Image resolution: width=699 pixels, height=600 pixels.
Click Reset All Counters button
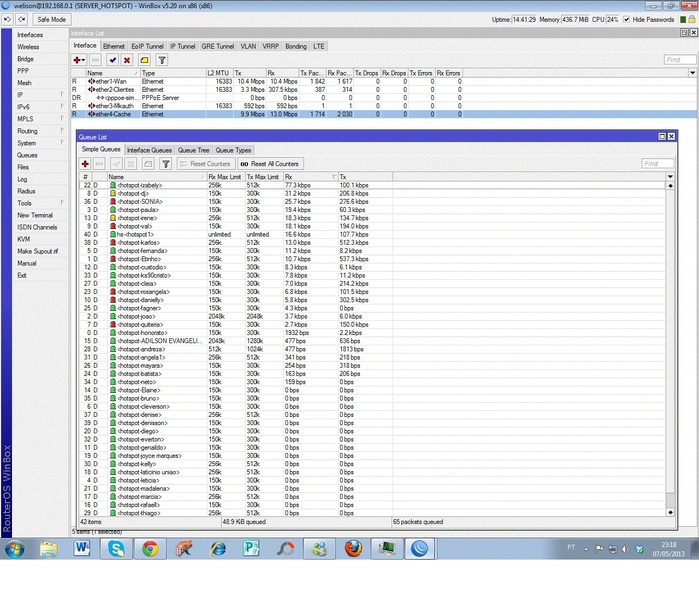(x=270, y=164)
